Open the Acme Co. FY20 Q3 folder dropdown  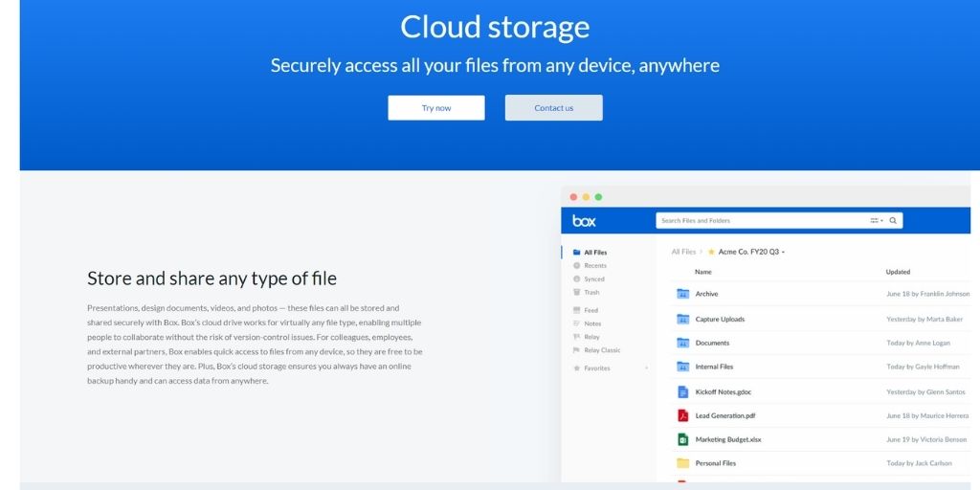click(x=783, y=253)
